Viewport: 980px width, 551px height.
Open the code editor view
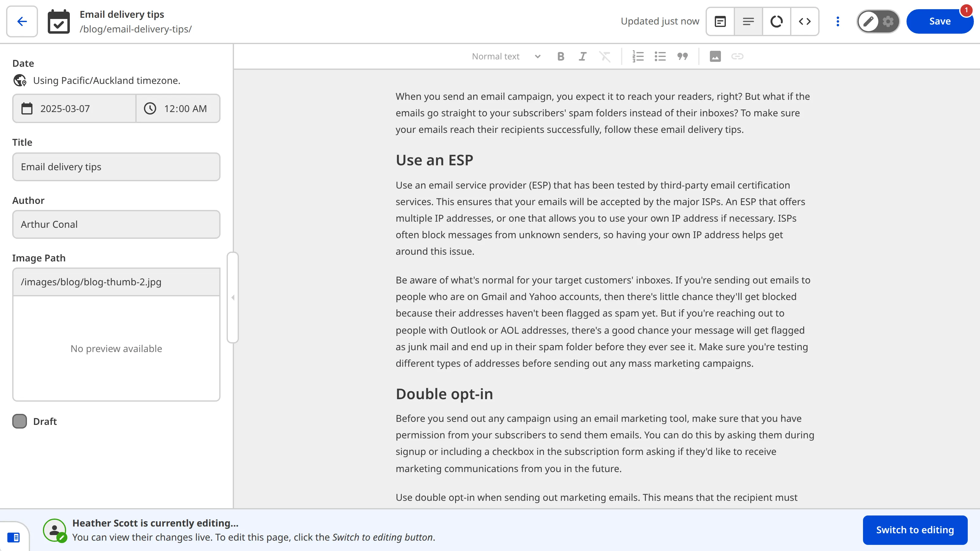[805, 21]
